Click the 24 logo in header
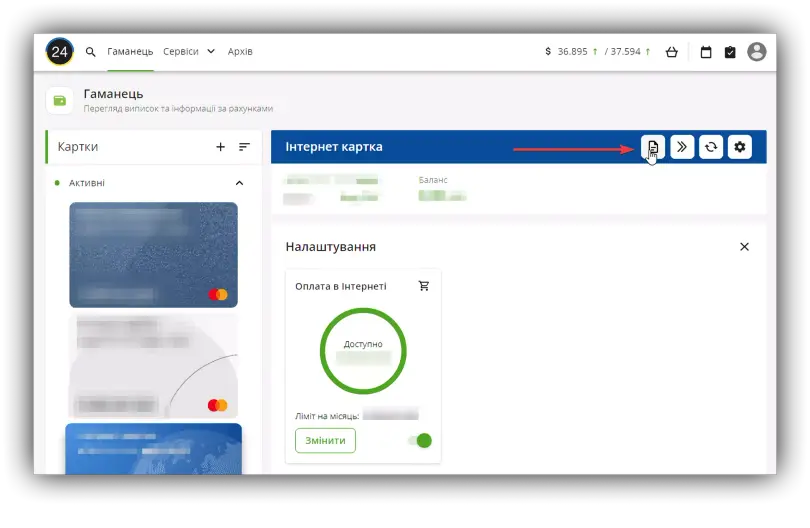 tap(60, 51)
